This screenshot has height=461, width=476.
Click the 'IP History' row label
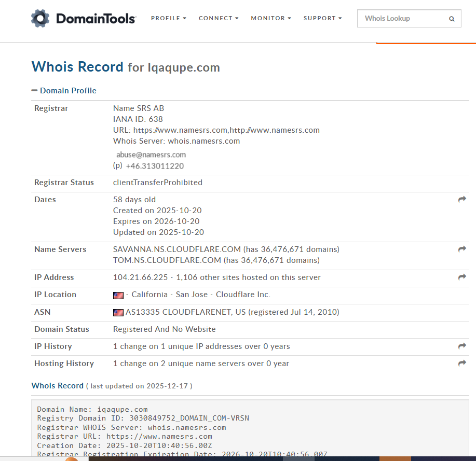(53, 346)
